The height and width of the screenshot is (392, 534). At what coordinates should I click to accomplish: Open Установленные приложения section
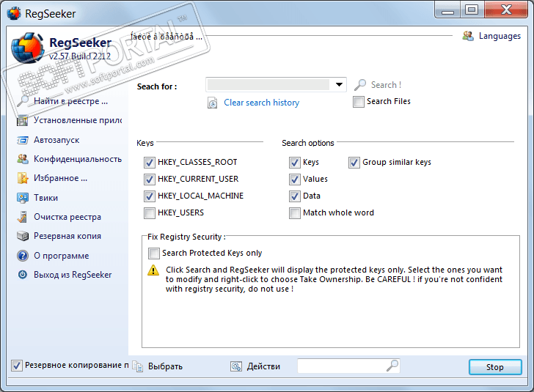pos(78,120)
